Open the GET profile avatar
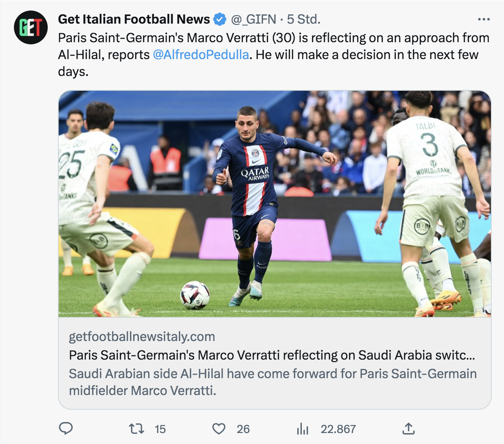504x444 pixels. point(30,27)
